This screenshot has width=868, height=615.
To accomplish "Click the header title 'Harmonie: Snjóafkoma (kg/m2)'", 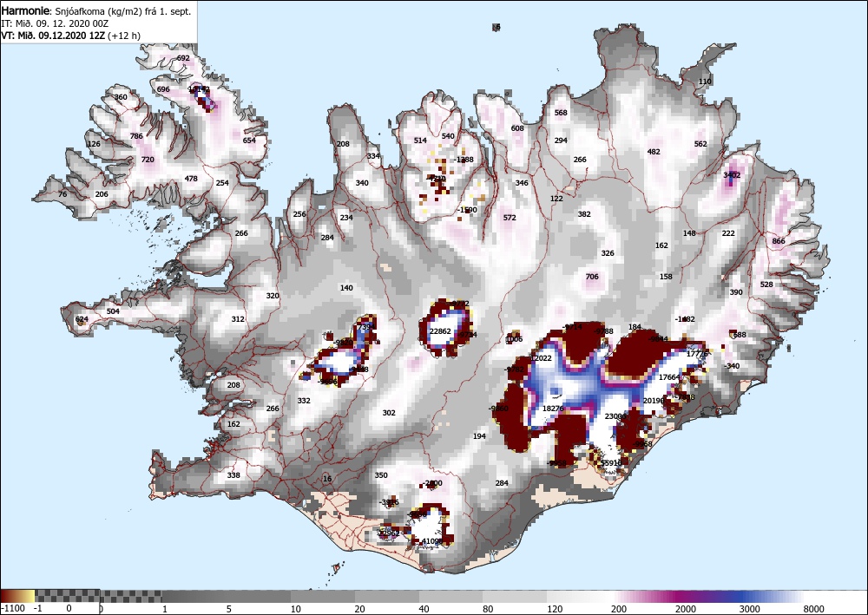I will [80, 11].
